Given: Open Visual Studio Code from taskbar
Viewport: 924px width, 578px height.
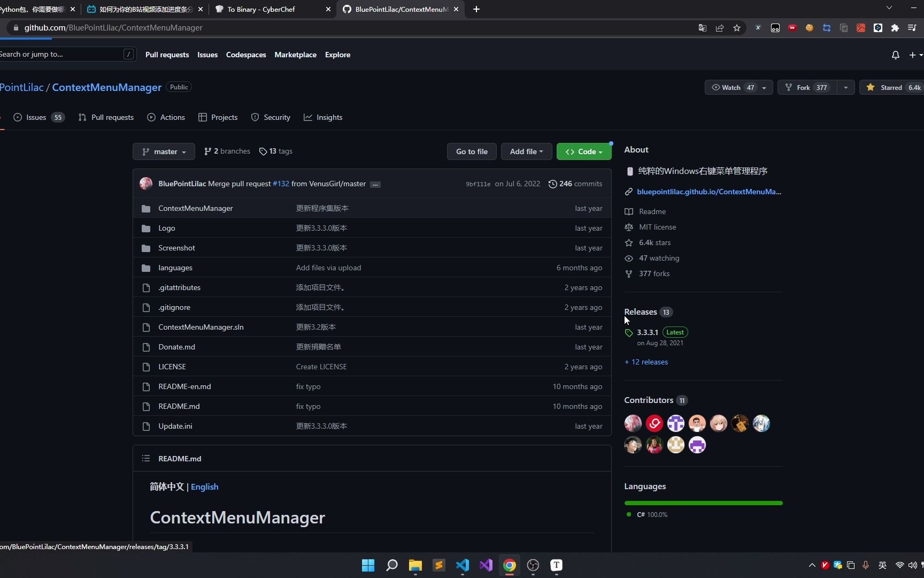Looking at the screenshot, I should [x=462, y=565].
